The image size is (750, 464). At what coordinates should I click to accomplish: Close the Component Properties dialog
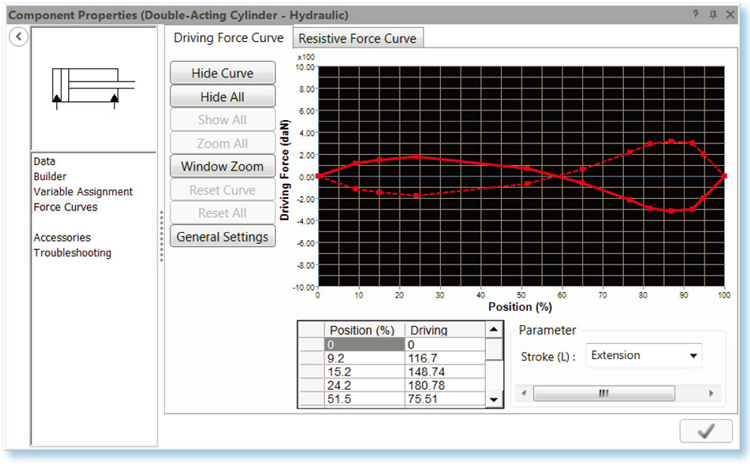730,14
